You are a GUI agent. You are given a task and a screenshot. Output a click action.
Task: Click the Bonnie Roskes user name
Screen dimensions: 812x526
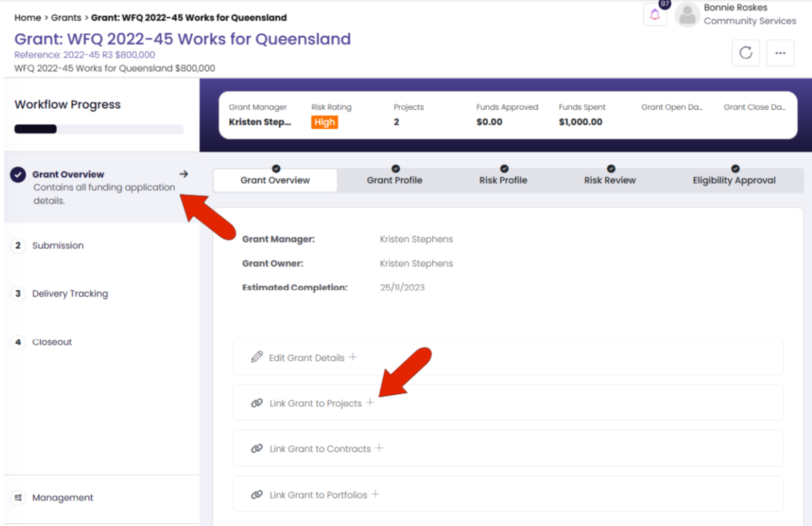click(x=735, y=8)
